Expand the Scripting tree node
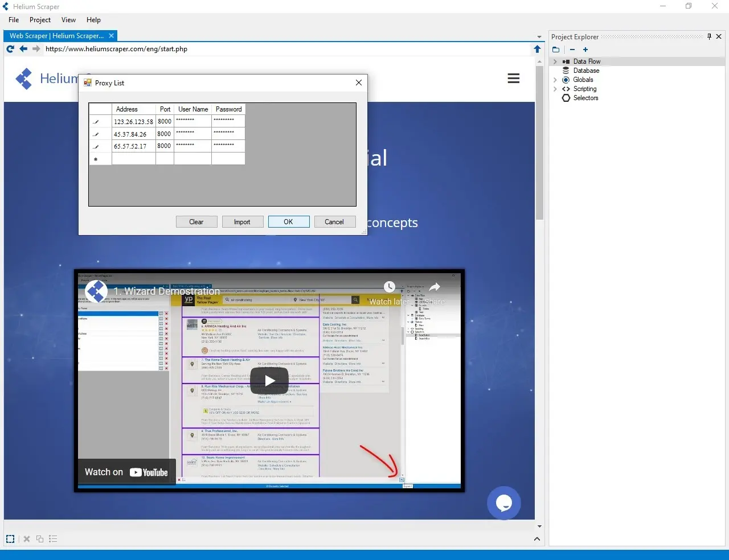Image resolution: width=729 pixels, height=560 pixels. pos(555,89)
